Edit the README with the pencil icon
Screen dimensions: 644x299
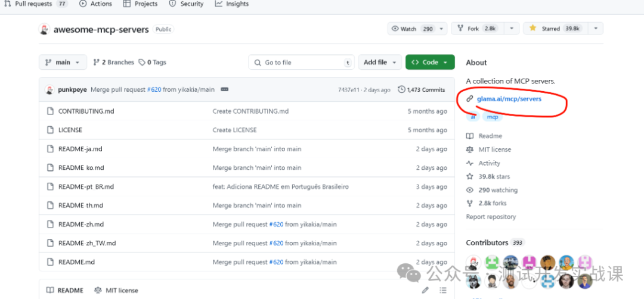tap(425, 290)
